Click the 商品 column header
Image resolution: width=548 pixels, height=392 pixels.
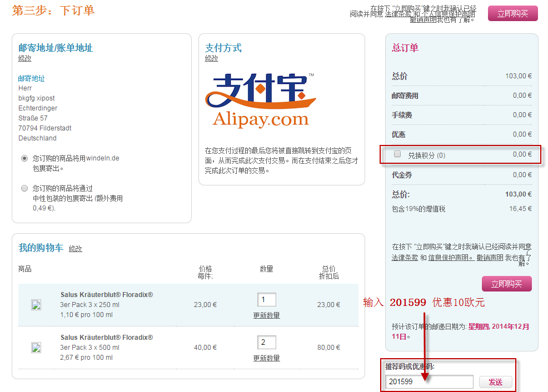(25, 269)
